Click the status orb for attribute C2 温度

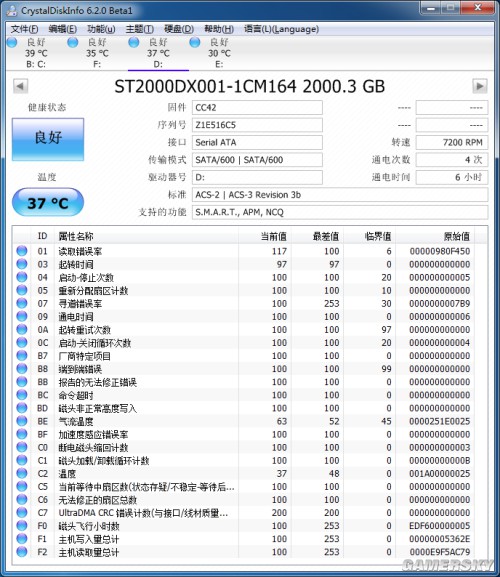coord(22,473)
